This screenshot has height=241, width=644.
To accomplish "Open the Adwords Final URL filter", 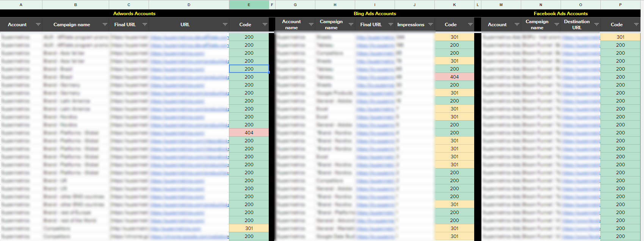I will click(x=145, y=25).
